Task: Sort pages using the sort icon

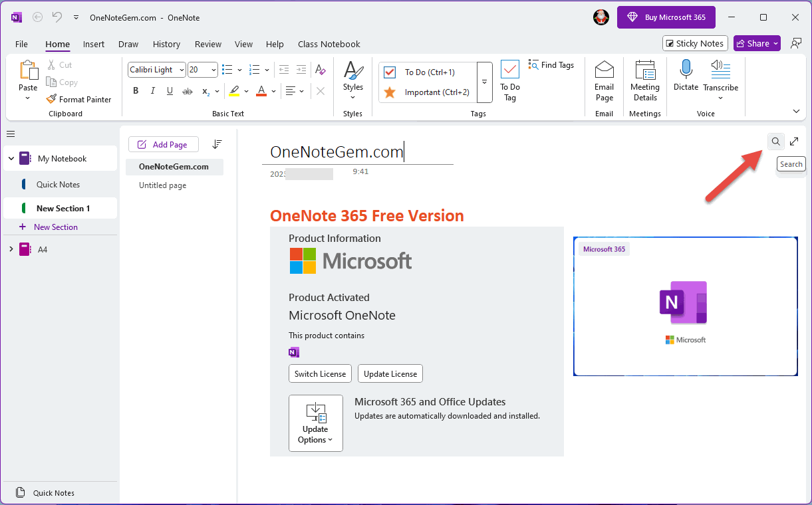Action: [217, 144]
